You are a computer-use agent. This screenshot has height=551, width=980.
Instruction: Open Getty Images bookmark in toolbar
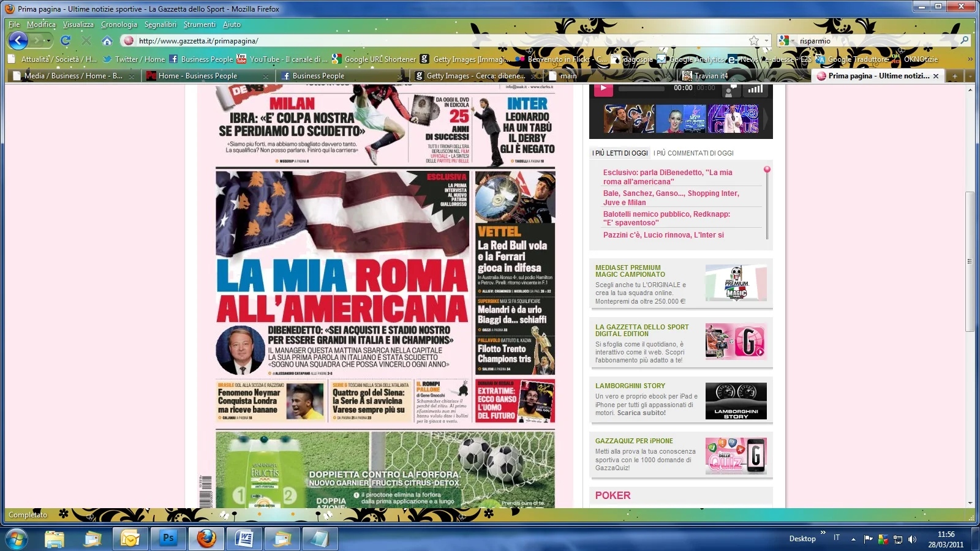tap(465, 59)
